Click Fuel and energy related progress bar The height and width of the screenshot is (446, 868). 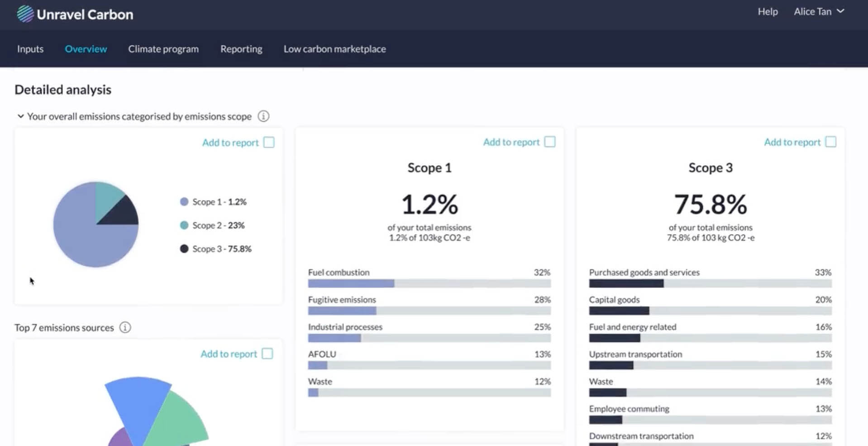pos(711,338)
